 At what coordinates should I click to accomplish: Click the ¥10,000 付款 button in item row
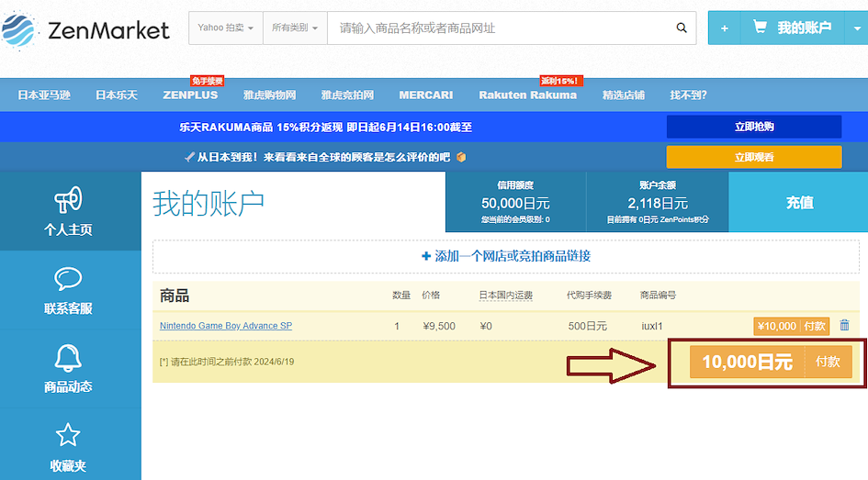pyautogui.click(x=792, y=326)
